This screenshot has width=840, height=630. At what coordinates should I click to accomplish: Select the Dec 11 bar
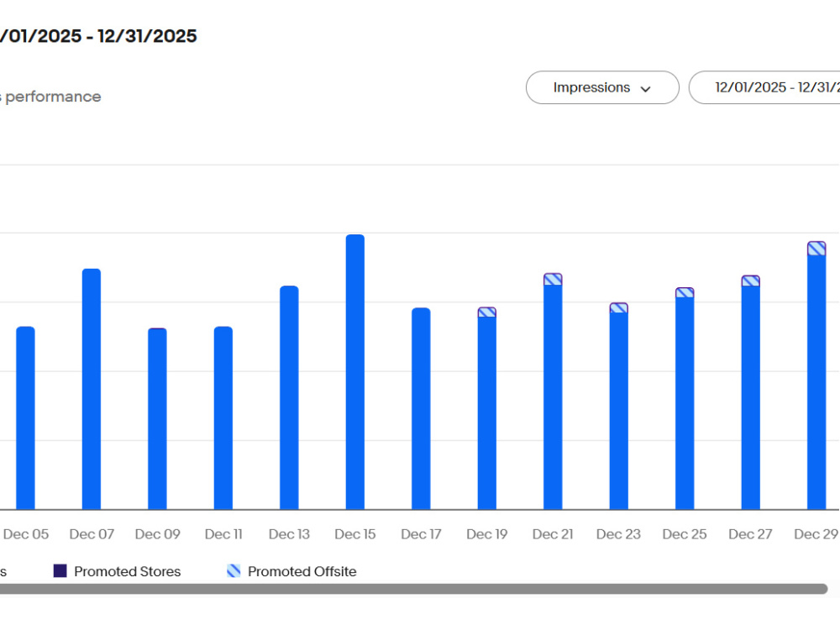[223, 417]
